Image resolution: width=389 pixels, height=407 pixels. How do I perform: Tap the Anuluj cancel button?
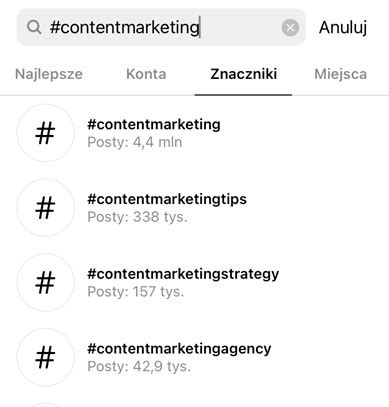click(x=343, y=28)
